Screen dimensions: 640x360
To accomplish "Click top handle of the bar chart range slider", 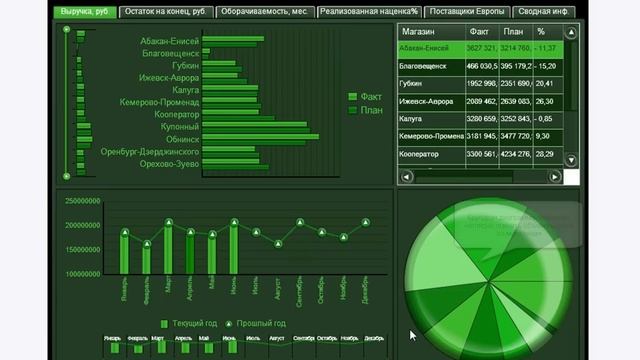I will click(x=67, y=29).
